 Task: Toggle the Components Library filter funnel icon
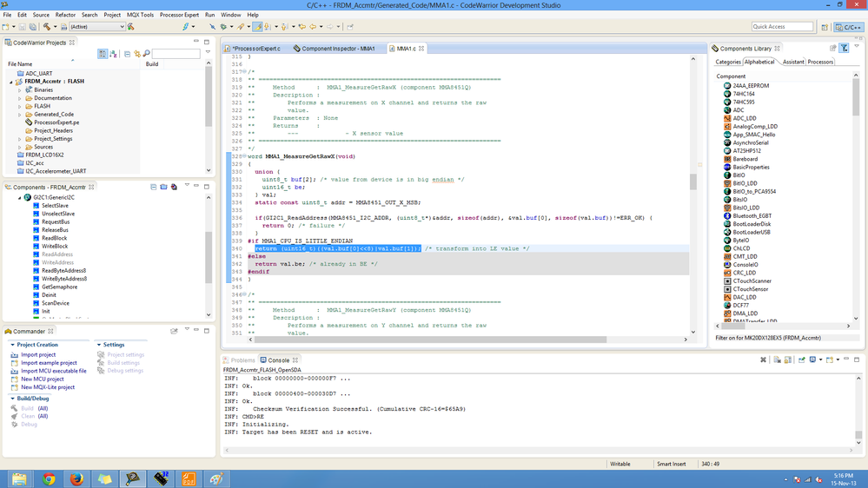[845, 48]
